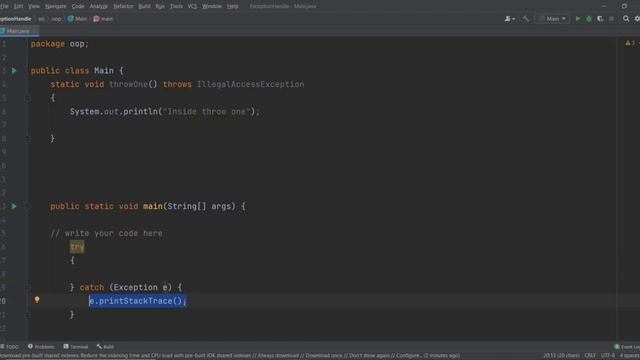Click the selected e.printStackTrace() statement

[138, 301]
